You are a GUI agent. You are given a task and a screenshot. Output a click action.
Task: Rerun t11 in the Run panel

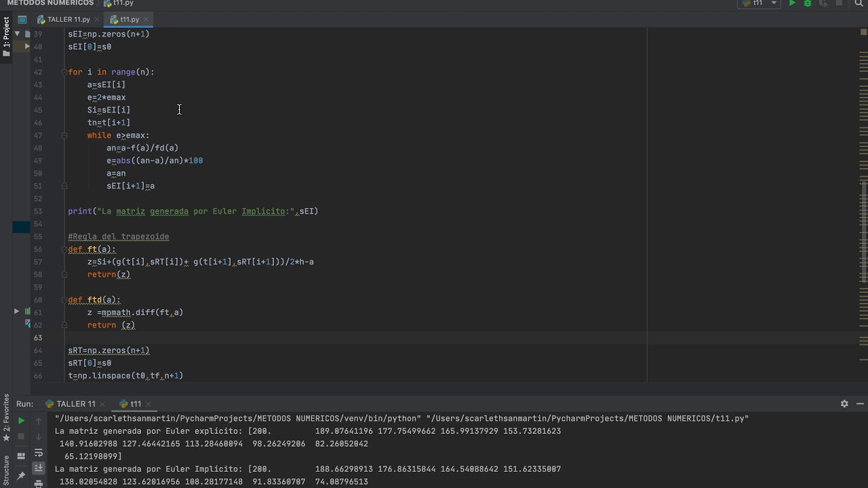point(21,421)
